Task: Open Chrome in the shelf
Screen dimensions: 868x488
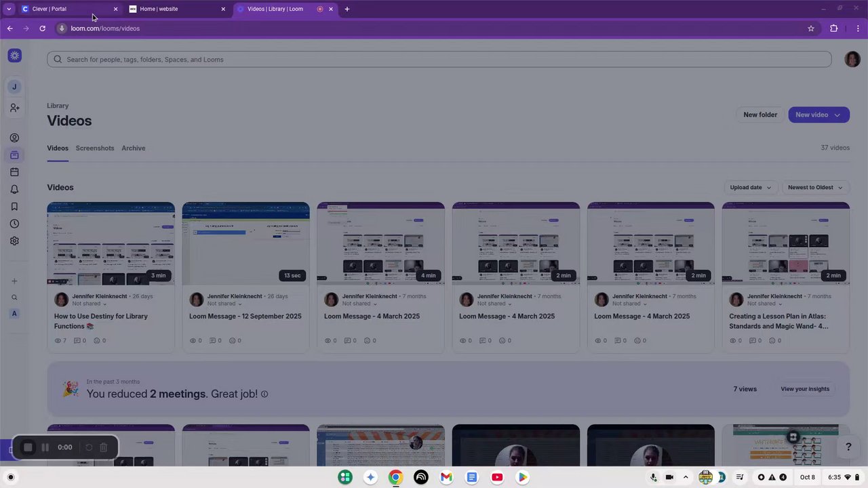Action: (395, 477)
